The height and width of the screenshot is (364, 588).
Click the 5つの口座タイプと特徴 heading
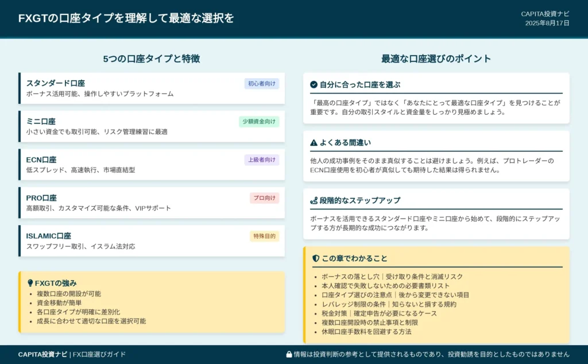pos(152,59)
